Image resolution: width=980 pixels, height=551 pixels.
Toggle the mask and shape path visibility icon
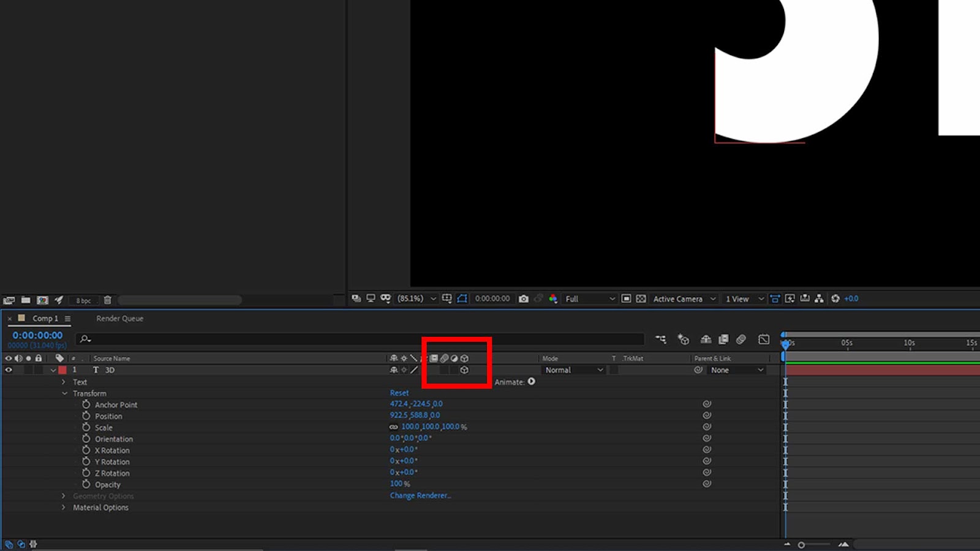462,299
